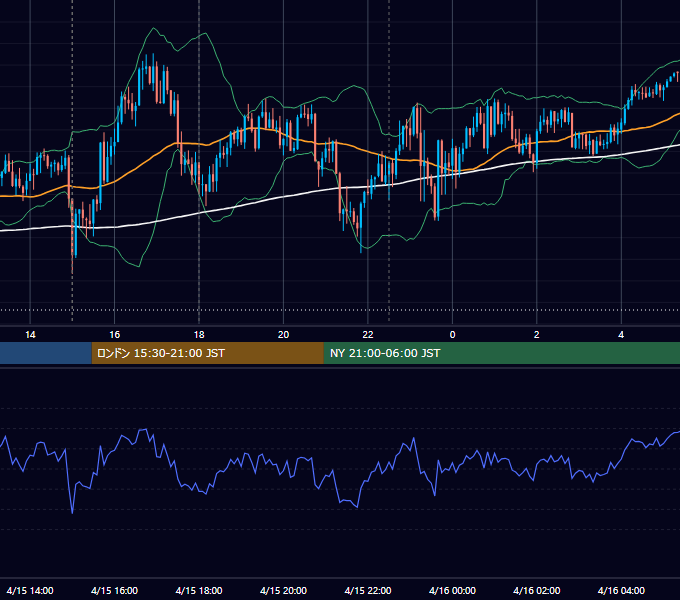Click the 22 hour axis label

coord(368,335)
